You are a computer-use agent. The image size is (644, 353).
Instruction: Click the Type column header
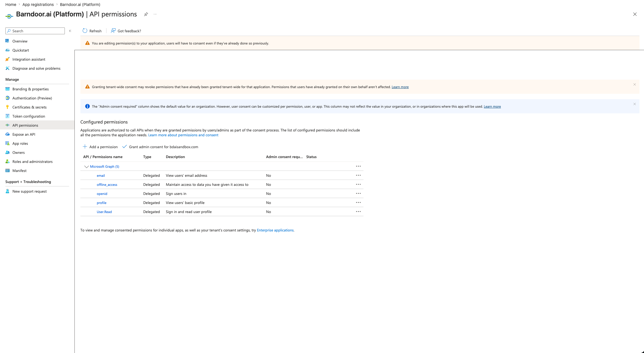pyautogui.click(x=147, y=157)
